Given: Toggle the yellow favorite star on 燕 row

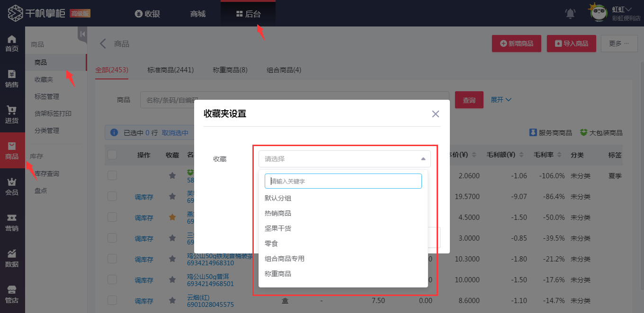Looking at the screenshot, I should click(172, 217).
